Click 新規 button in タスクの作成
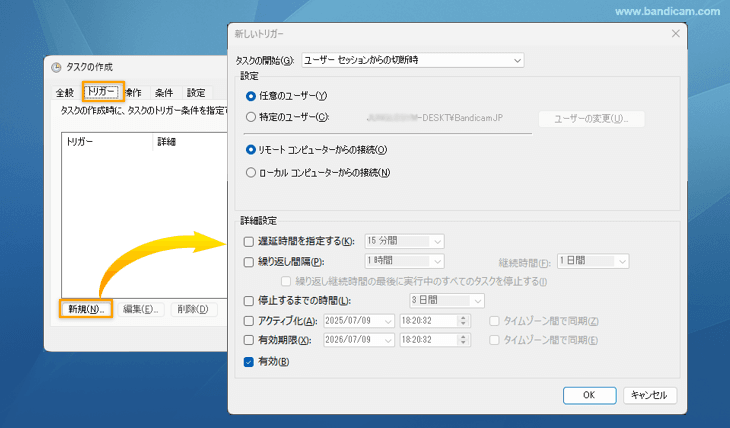This screenshot has height=428, width=730. [x=86, y=309]
